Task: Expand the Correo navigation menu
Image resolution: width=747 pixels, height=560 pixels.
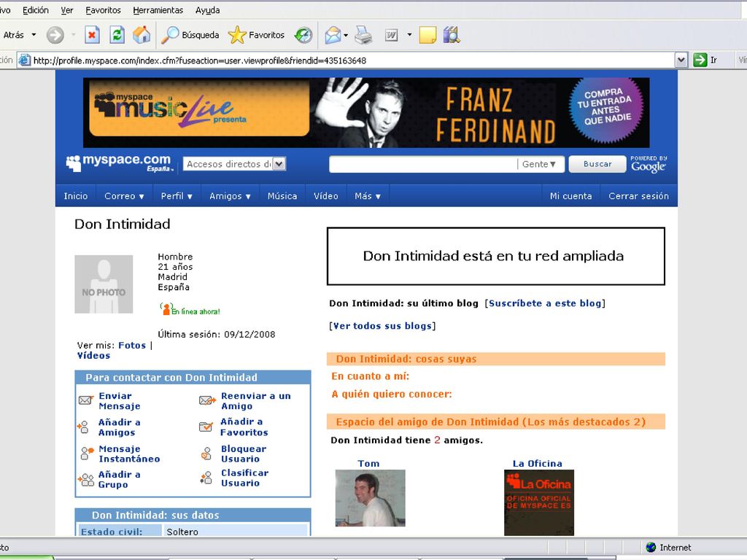Action: click(124, 196)
